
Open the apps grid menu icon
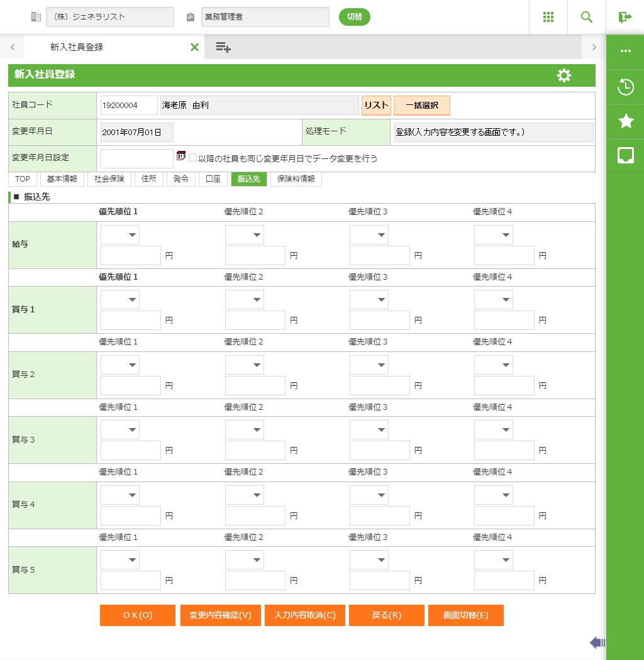(548, 17)
